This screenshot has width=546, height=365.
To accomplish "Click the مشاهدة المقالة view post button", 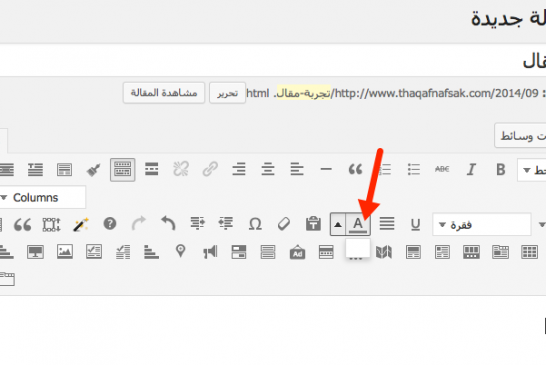I will [x=164, y=93].
